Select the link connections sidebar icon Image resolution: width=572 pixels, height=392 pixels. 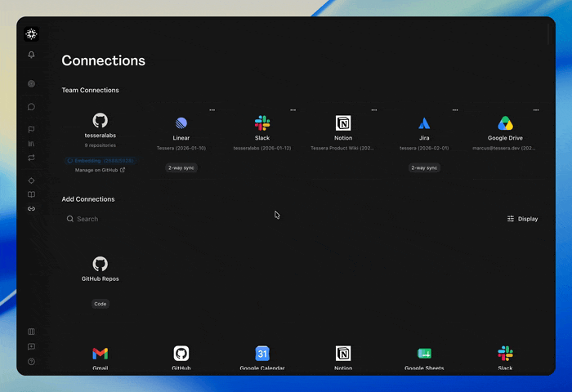point(31,208)
